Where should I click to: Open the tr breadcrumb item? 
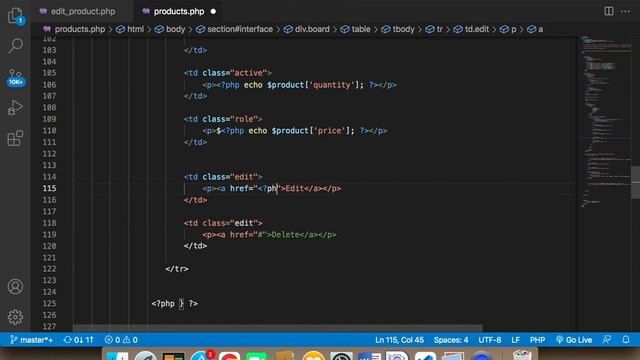point(434,29)
